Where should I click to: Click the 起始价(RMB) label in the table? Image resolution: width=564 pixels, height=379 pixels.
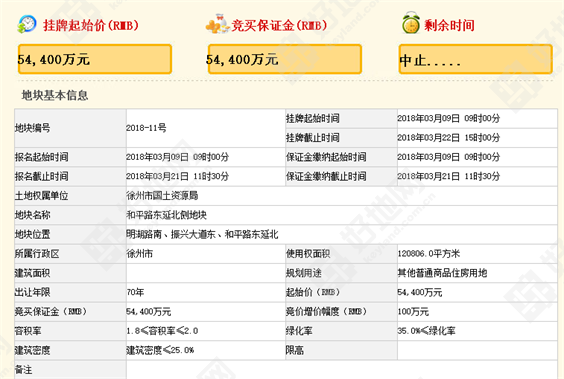[313, 293]
